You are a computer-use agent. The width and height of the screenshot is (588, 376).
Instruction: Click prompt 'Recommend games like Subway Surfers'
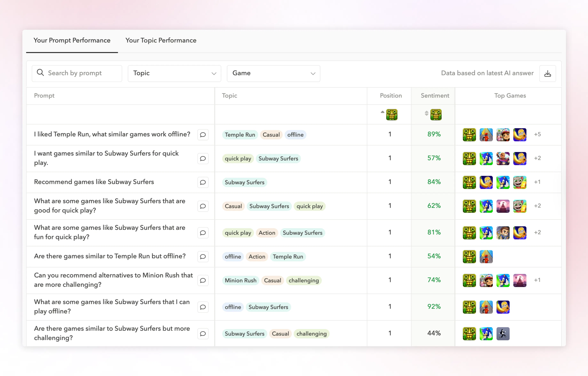click(94, 182)
